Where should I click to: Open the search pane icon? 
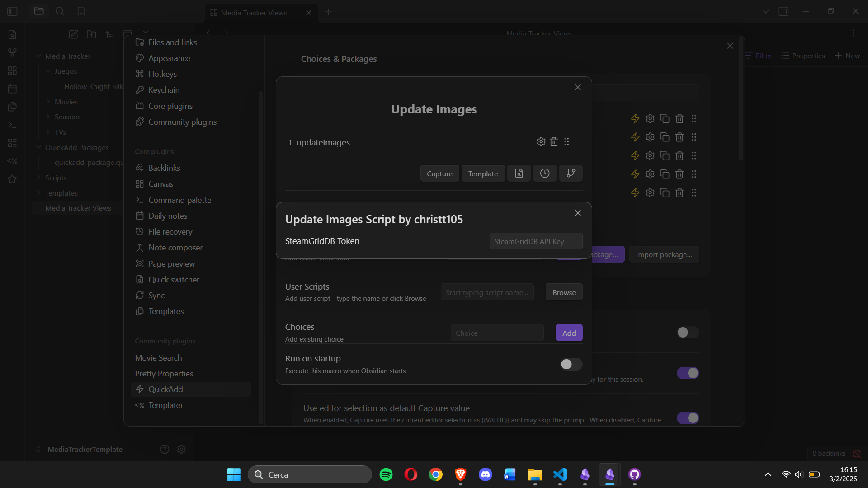point(60,11)
